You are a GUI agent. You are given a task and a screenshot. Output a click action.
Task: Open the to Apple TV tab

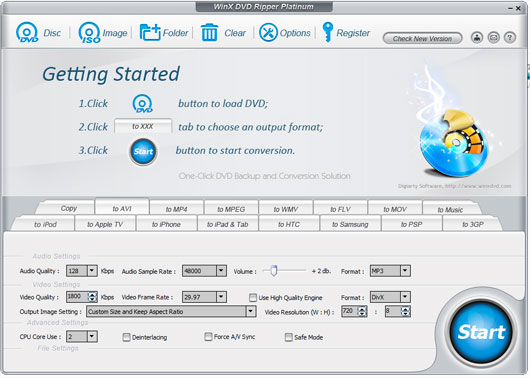tap(105, 224)
